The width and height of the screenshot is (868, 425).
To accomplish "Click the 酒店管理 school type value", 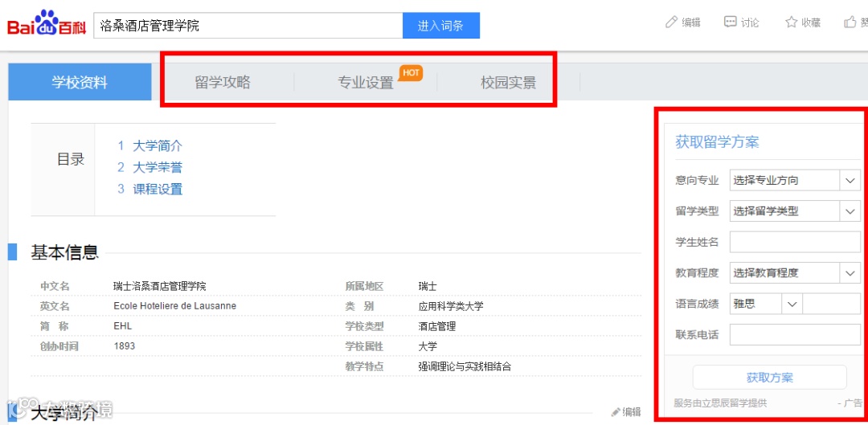I will (437, 326).
